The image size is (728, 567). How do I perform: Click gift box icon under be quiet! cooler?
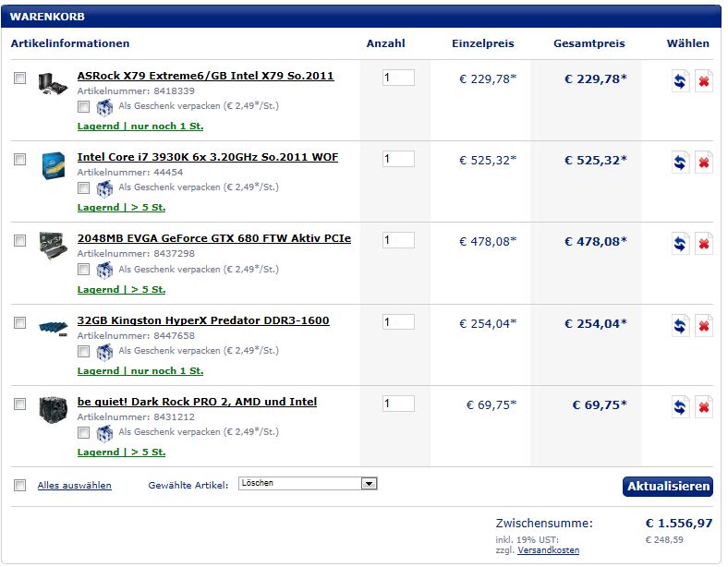tap(104, 433)
